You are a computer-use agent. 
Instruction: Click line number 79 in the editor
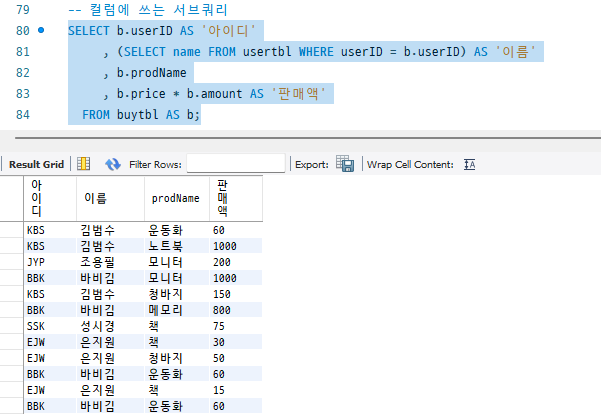pyautogui.click(x=23, y=10)
